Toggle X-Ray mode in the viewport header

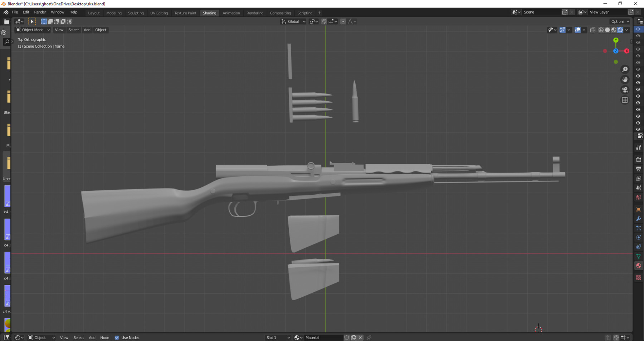(592, 30)
